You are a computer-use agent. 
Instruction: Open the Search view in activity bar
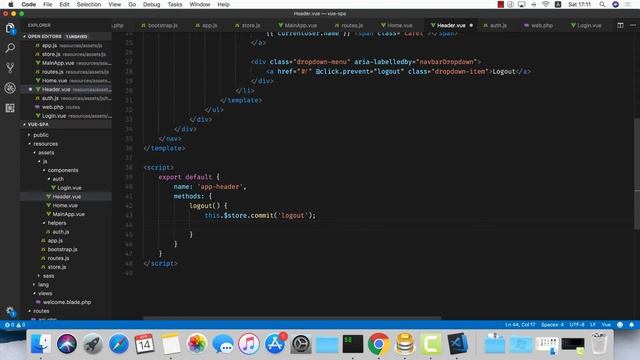[10, 48]
